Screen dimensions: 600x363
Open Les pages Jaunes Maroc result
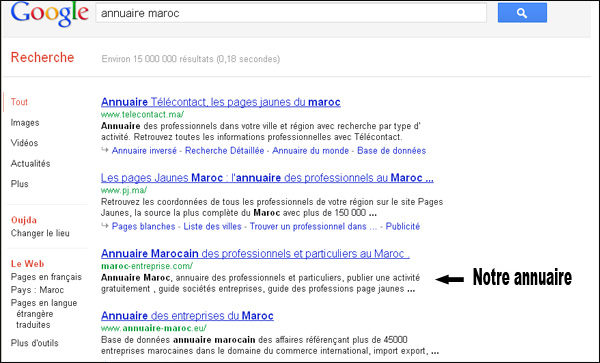(267, 178)
